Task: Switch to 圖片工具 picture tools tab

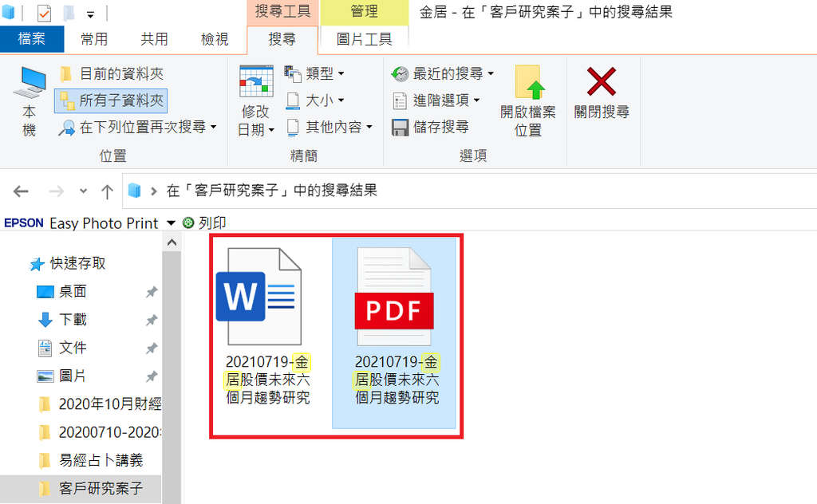Action: coord(364,40)
